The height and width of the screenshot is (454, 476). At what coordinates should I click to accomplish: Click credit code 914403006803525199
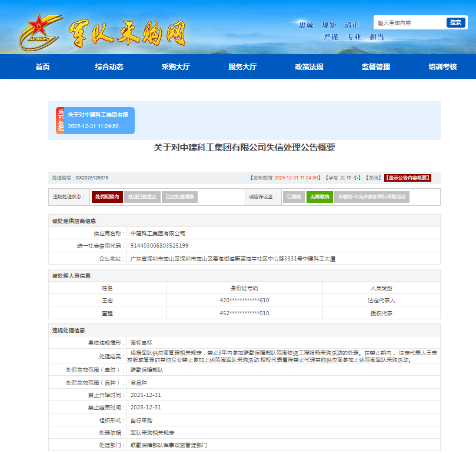tap(159, 245)
